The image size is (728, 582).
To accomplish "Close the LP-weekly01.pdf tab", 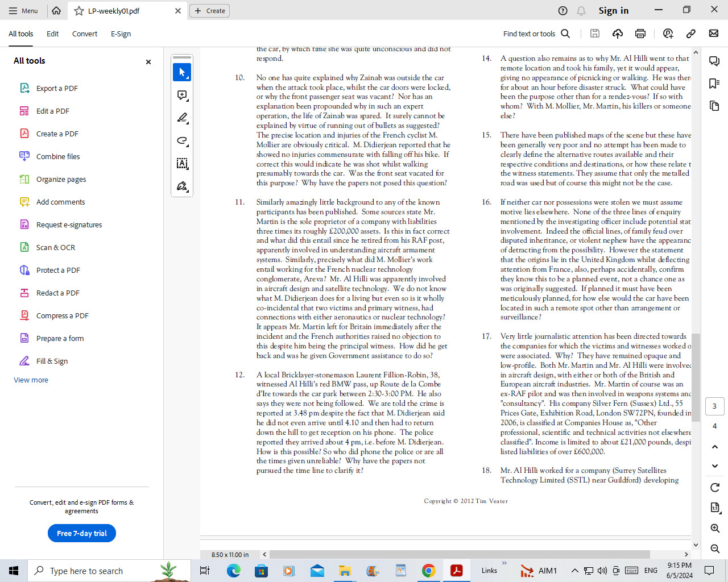I will [178, 11].
